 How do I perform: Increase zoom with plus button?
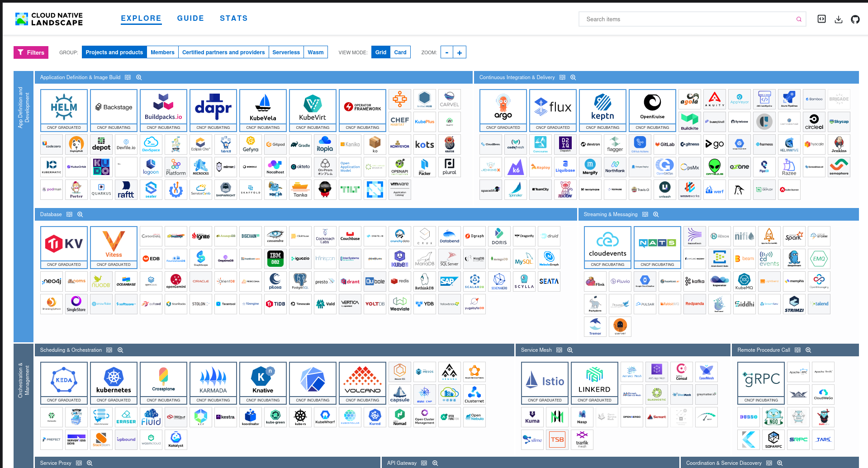[460, 52]
